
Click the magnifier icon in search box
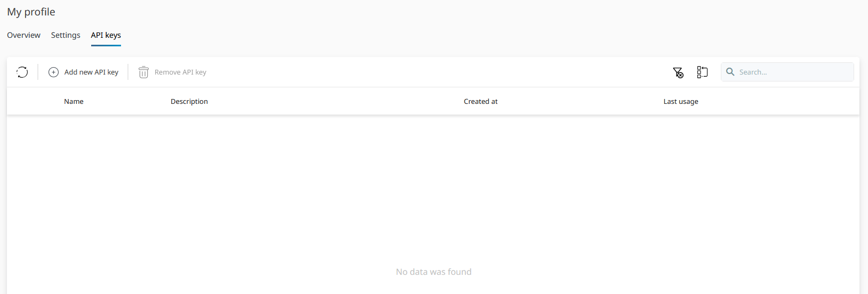(730, 72)
